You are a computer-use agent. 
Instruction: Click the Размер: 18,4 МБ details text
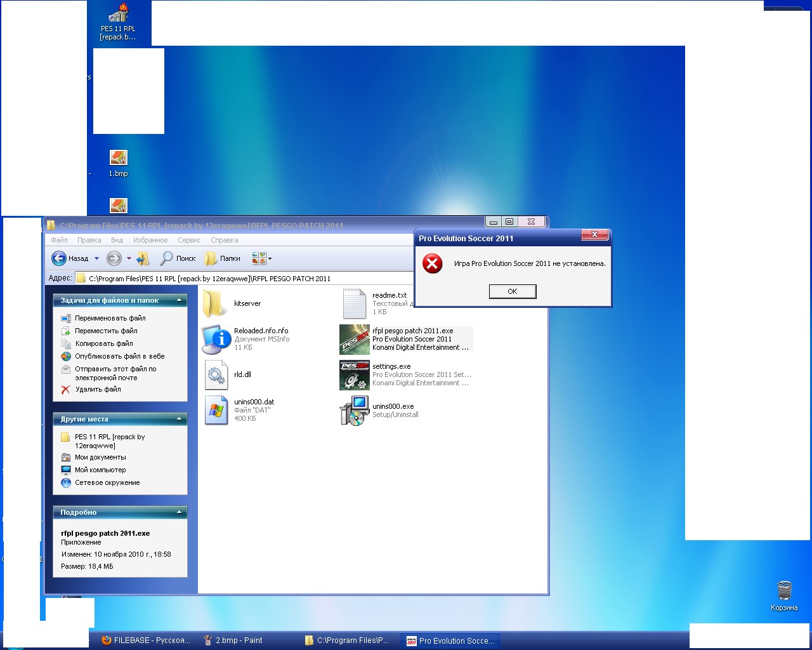click(87, 566)
